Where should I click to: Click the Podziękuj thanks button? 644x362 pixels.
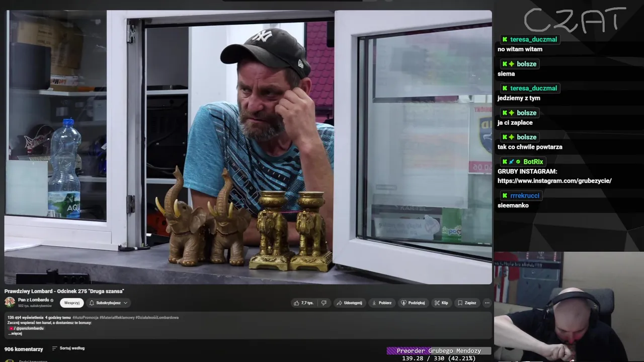coord(413,303)
